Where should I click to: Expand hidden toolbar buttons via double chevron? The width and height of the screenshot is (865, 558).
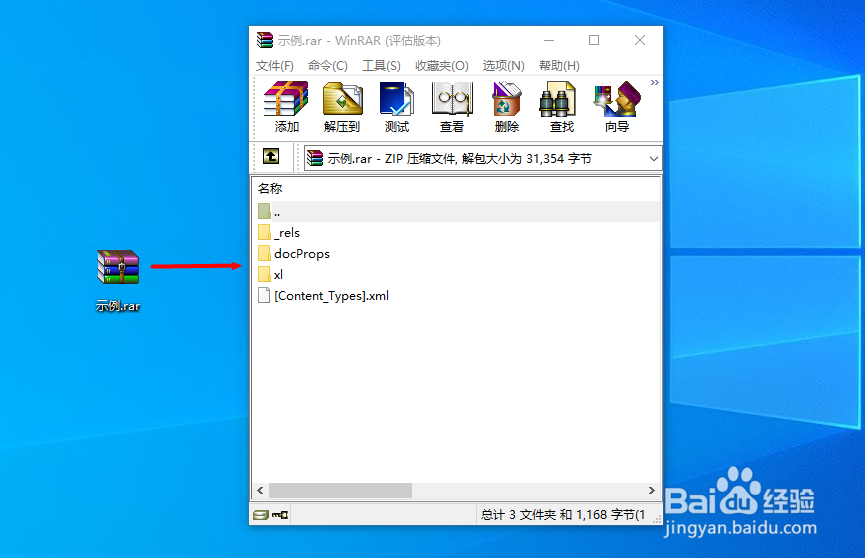[654, 83]
